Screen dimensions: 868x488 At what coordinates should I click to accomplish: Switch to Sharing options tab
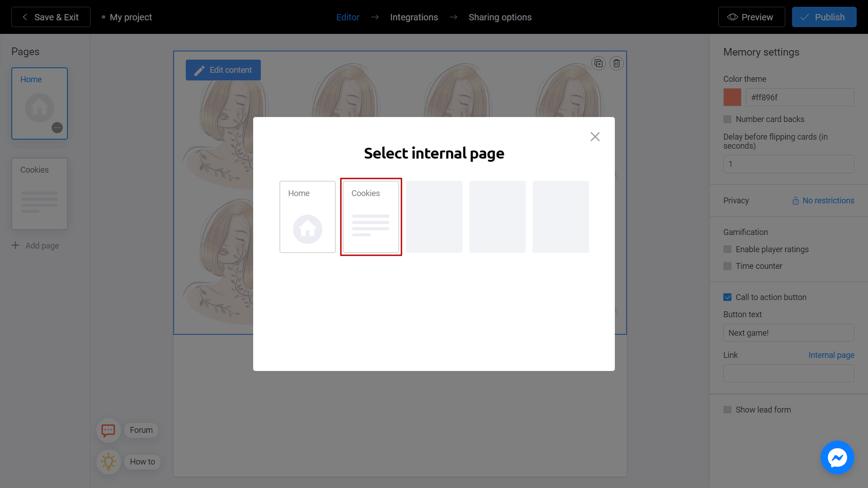pos(500,17)
